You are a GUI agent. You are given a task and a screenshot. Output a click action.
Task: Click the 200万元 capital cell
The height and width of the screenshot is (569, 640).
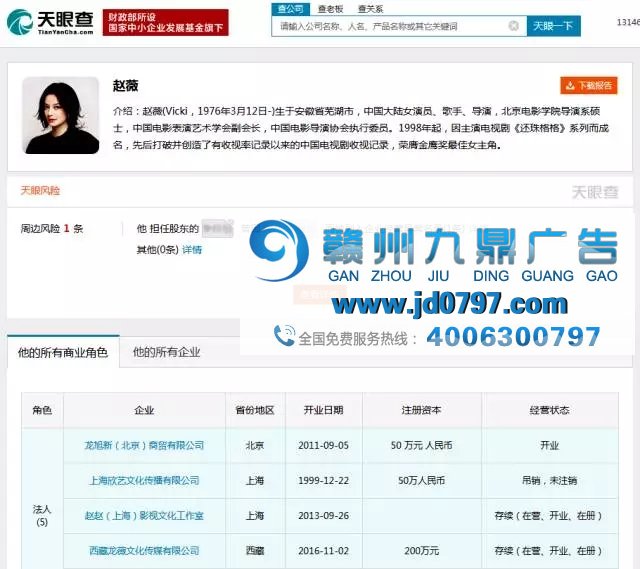tap(421, 551)
